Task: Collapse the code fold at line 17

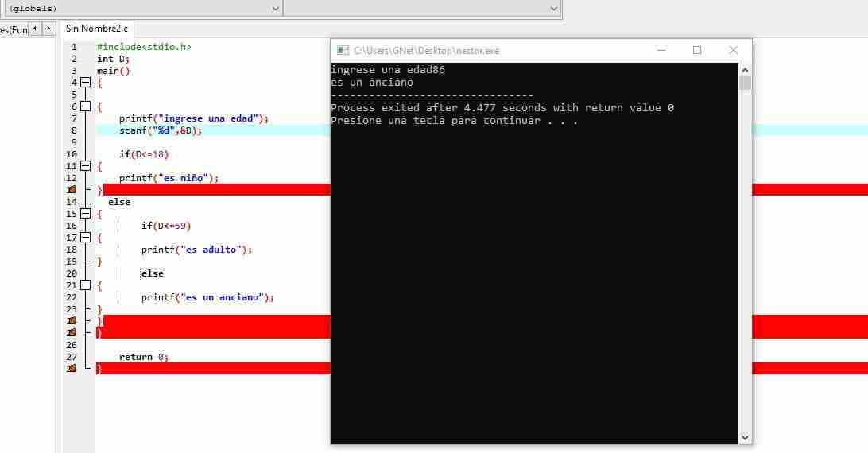Action: [85, 238]
